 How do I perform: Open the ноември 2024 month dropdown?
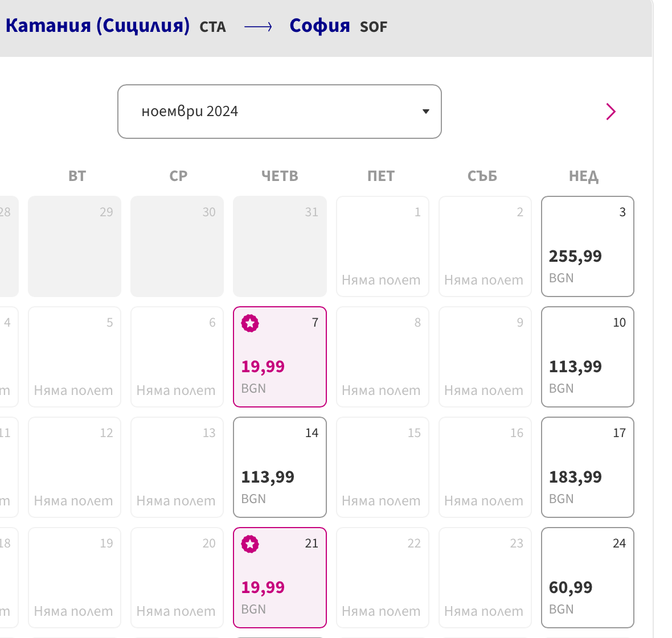tap(279, 112)
